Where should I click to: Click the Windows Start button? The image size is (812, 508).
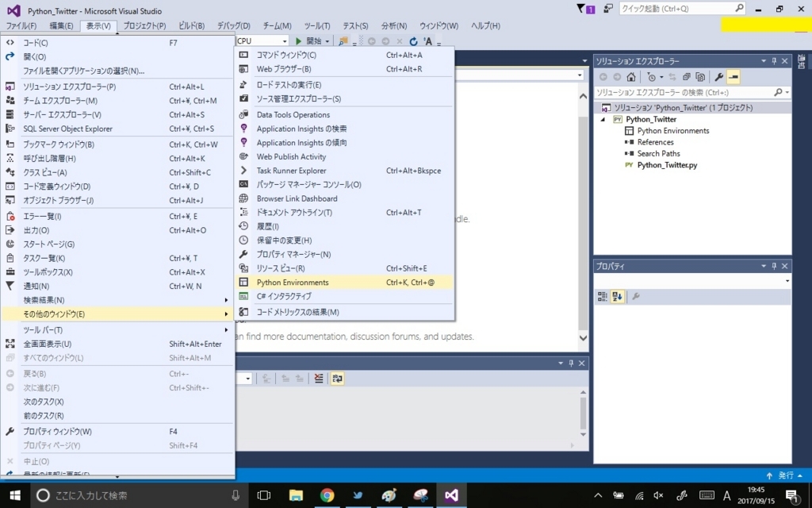pyautogui.click(x=15, y=495)
